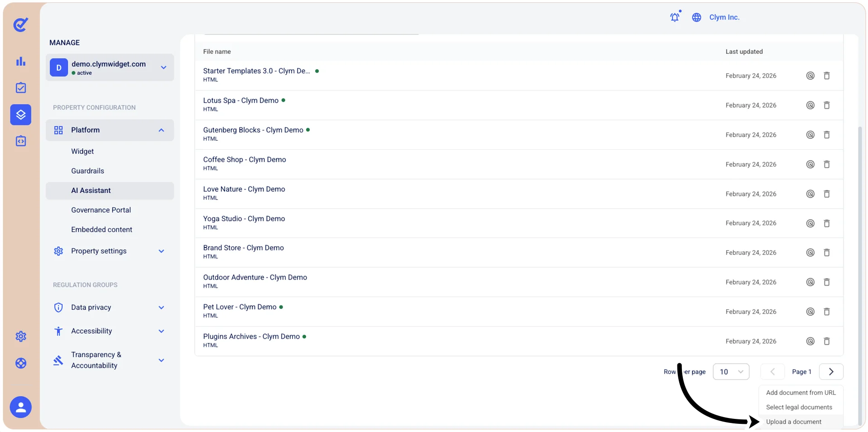The image size is (868, 432).
Task: Select AI Assistant menu item
Action: click(110, 190)
